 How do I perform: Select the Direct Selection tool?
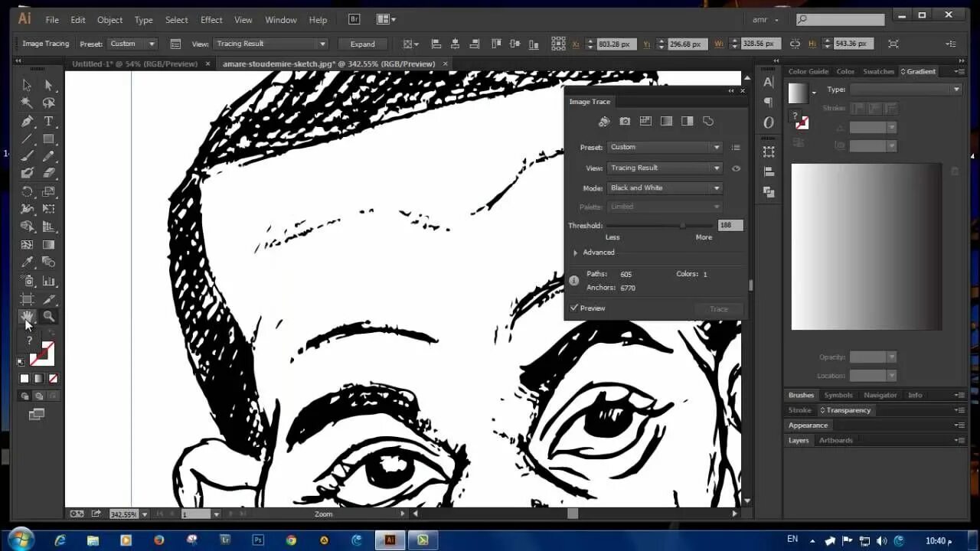click(48, 86)
